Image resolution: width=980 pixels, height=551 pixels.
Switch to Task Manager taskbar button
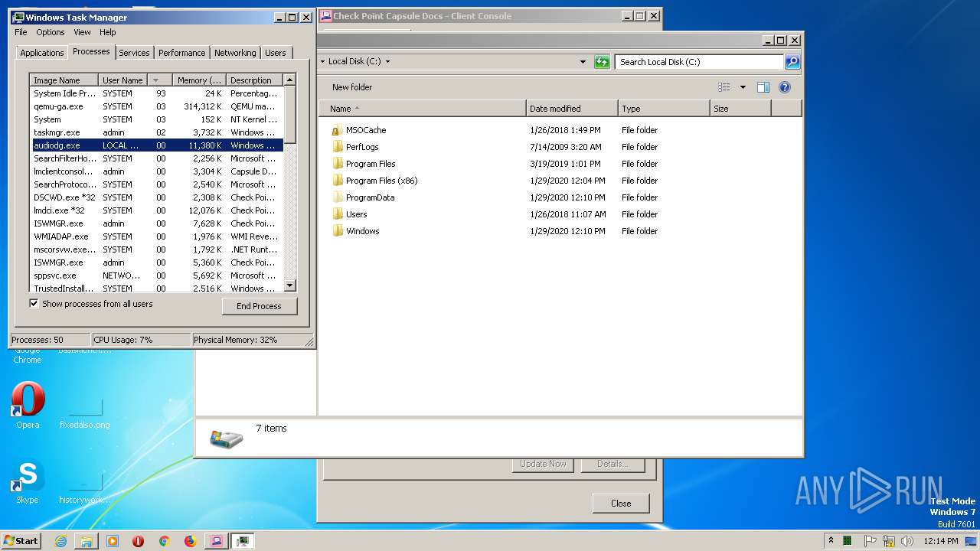243,541
